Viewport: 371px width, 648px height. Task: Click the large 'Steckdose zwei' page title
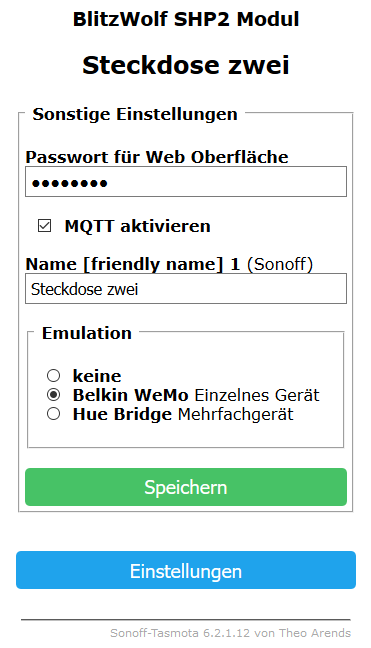(186, 65)
